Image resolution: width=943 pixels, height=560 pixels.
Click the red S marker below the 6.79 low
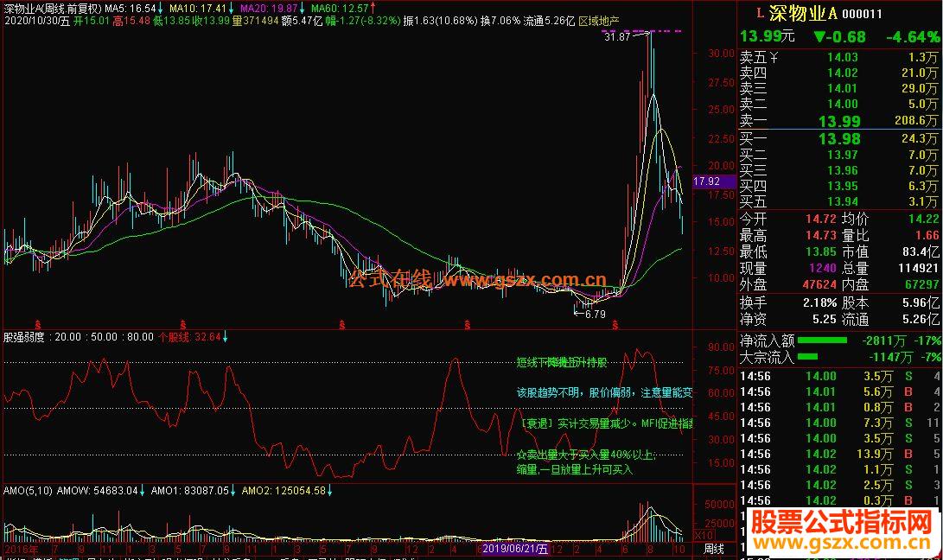[615, 326]
